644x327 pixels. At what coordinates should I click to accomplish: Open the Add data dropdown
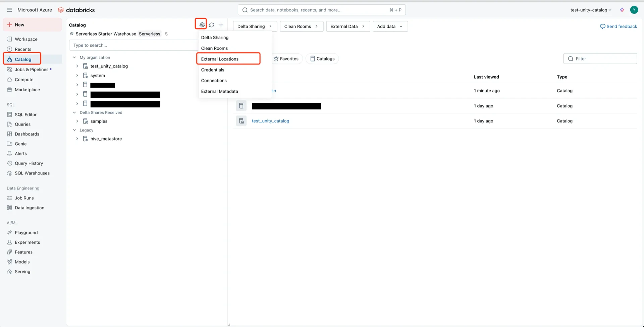click(390, 26)
